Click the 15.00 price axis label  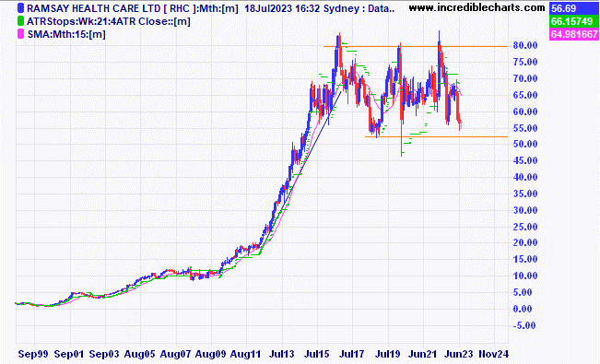pos(525,259)
